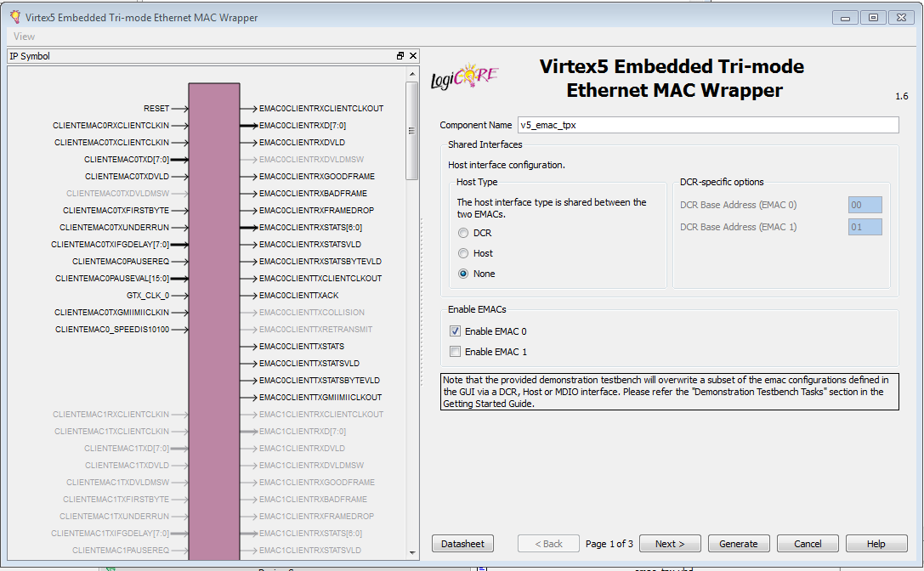The height and width of the screenshot is (571, 924).
Task: Click the CLIENTEMAC0TXGMIIMIICLKIN port label
Action: point(112,313)
